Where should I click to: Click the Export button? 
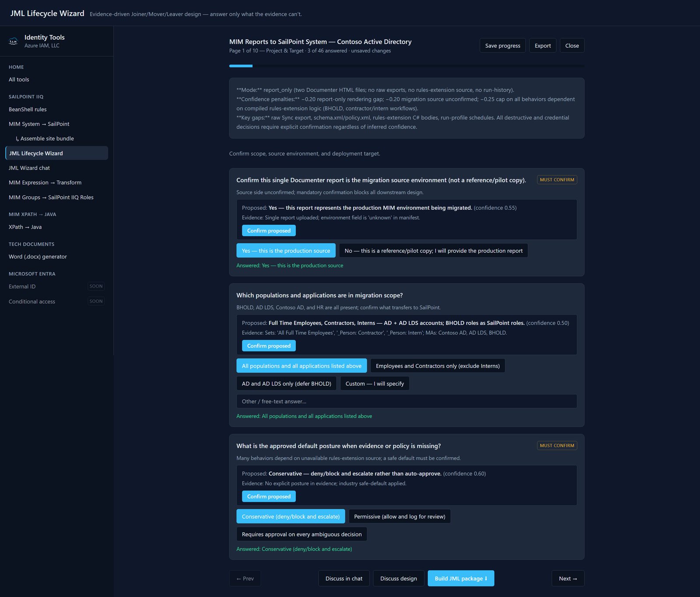pos(542,45)
